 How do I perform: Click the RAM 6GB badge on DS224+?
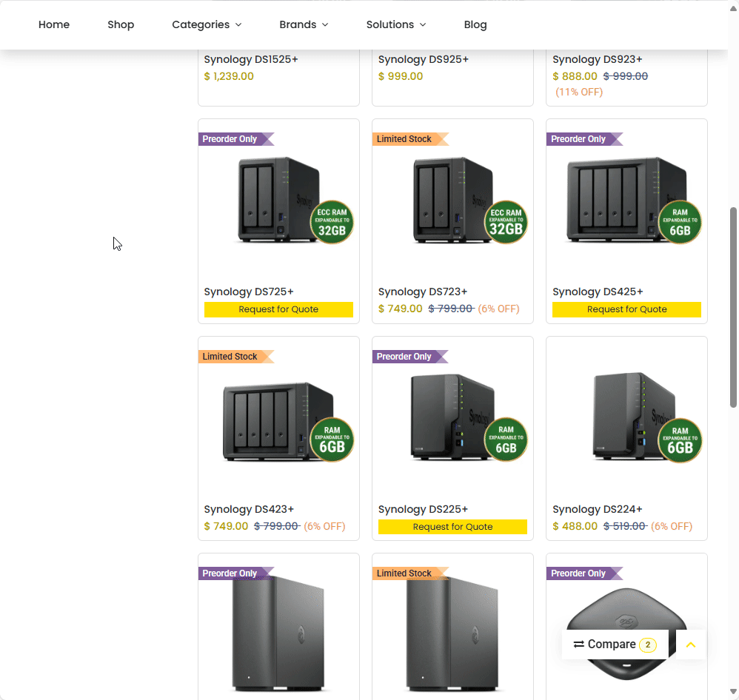(680, 440)
